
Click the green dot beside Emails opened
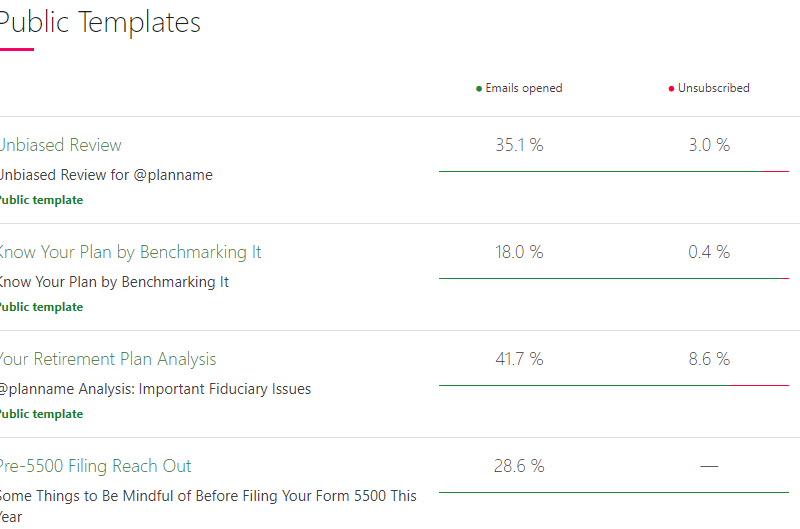click(x=479, y=89)
